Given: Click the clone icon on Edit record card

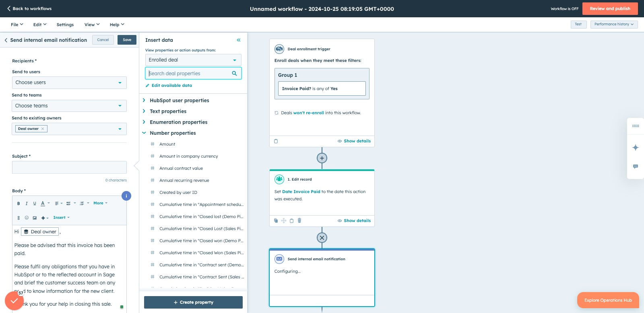Looking at the screenshot, I should 276,220.
